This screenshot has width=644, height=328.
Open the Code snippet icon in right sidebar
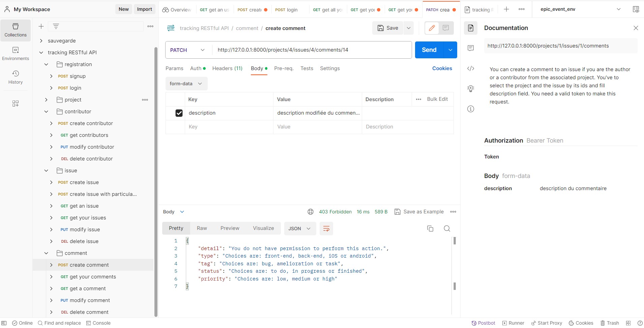pyautogui.click(x=471, y=68)
